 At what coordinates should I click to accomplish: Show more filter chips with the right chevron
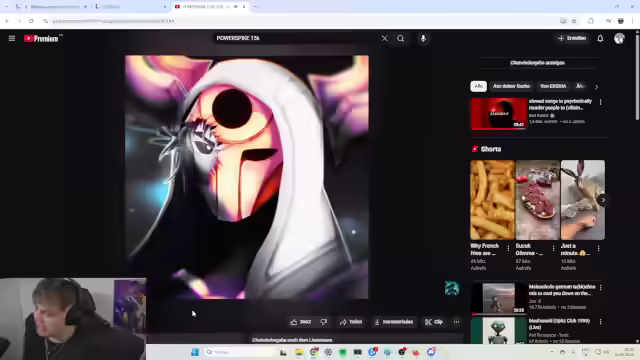click(x=596, y=87)
